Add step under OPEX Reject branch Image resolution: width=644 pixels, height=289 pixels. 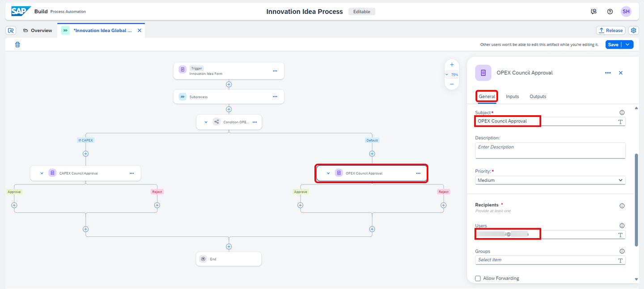click(443, 205)
